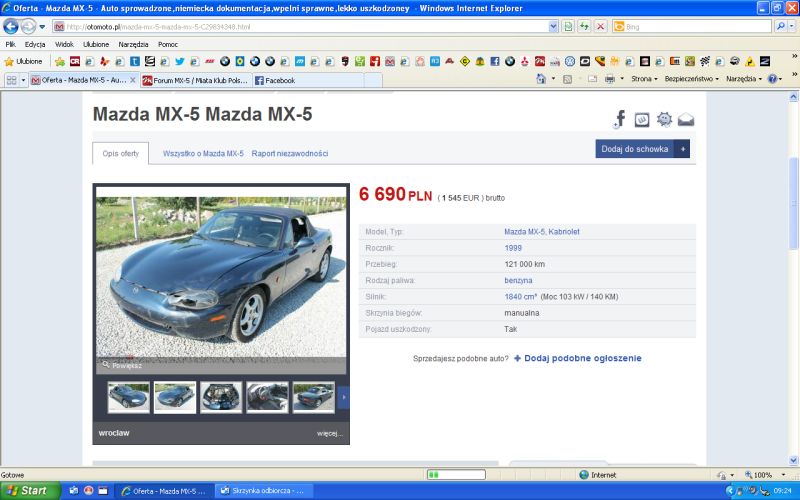The height and width of the screenshot is (500, 800).
Task: Click the benzyna fuel type link
Action: [x=518, y=281]
